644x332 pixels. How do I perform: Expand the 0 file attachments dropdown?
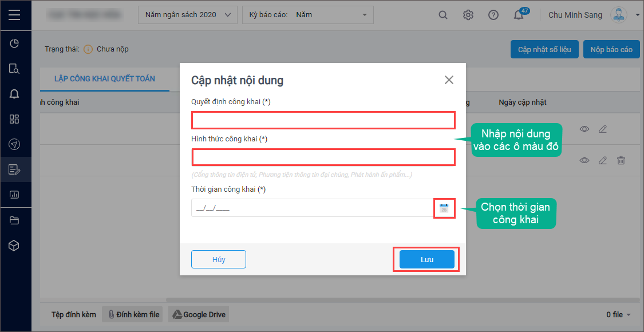[x=619, y=315]
